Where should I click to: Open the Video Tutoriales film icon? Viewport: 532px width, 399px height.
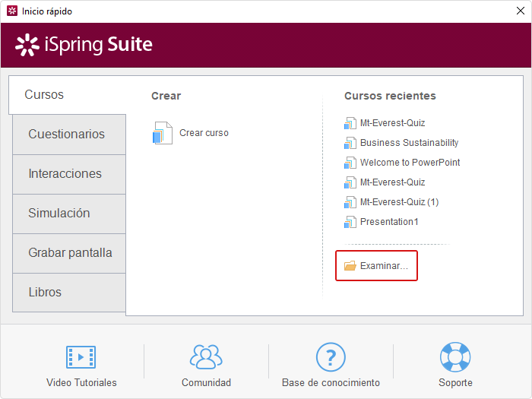tap(81, 357)
